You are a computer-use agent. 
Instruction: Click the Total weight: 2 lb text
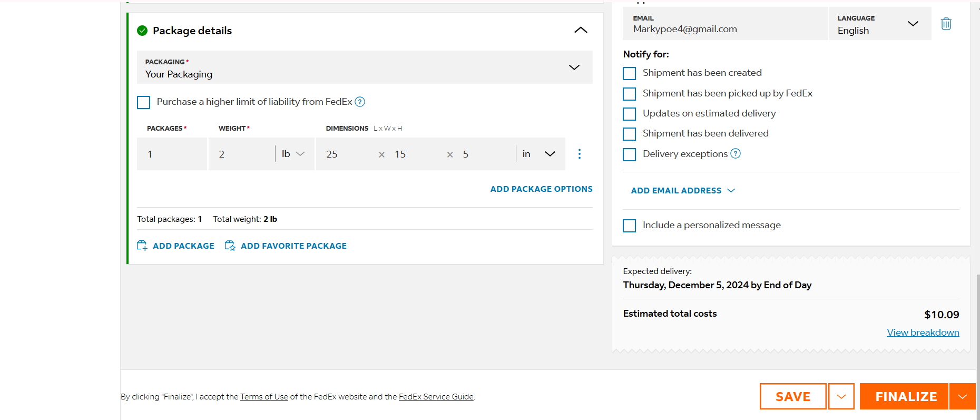click(245, 219)
